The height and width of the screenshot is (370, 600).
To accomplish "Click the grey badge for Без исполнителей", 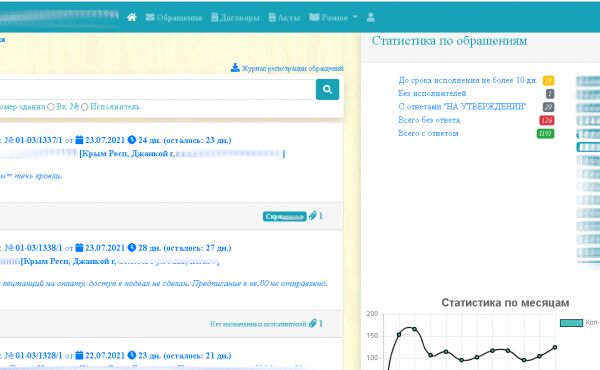I will 550,93.
